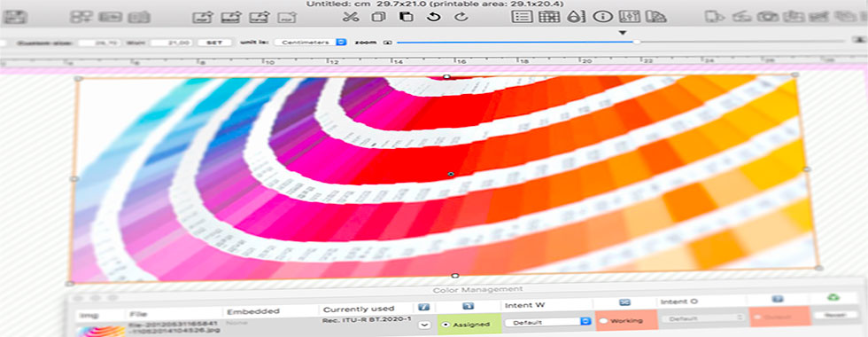Image resolution: width=868 pixels, height=337 pixels.
Task: Click the blurred device icon with arrow
Action: coord(716,17)
